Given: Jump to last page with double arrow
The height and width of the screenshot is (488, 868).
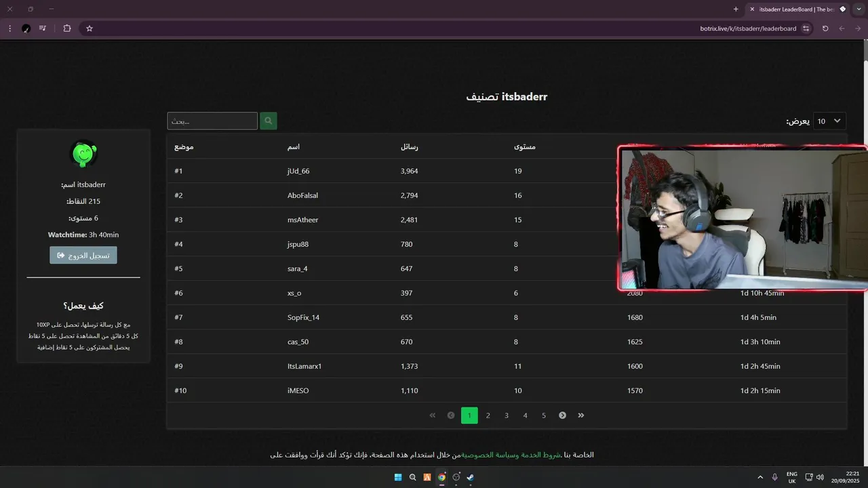Looking at the screenshot, I should pyautogui.click(x=581, y=415).
